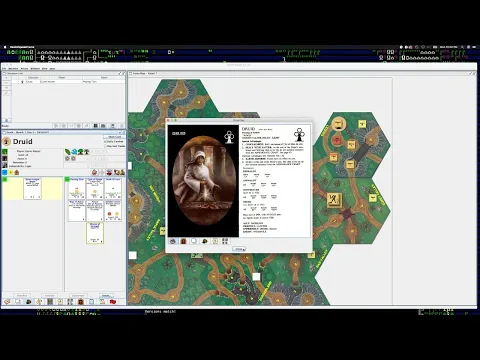
Task: Click the leftmost button above the Druid bottom toolbar
Action: tap(22, 295)
